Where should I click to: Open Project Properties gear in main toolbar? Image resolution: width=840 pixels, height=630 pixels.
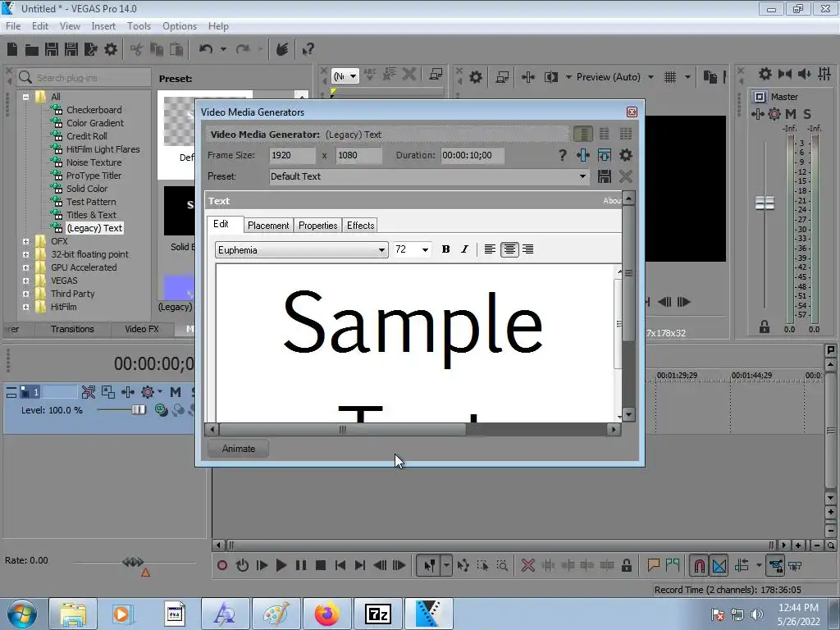click(x=111, y=49)
